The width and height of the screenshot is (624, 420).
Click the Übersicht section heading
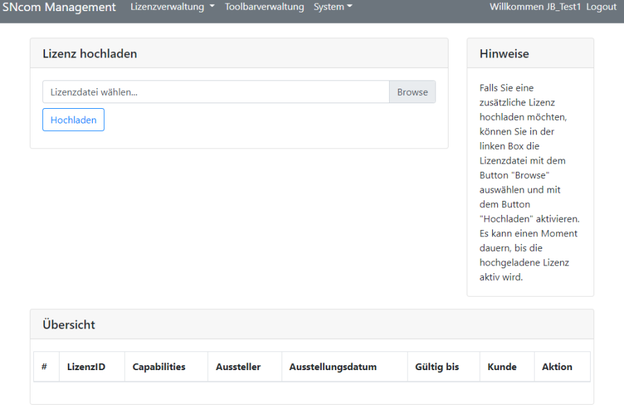69,325
